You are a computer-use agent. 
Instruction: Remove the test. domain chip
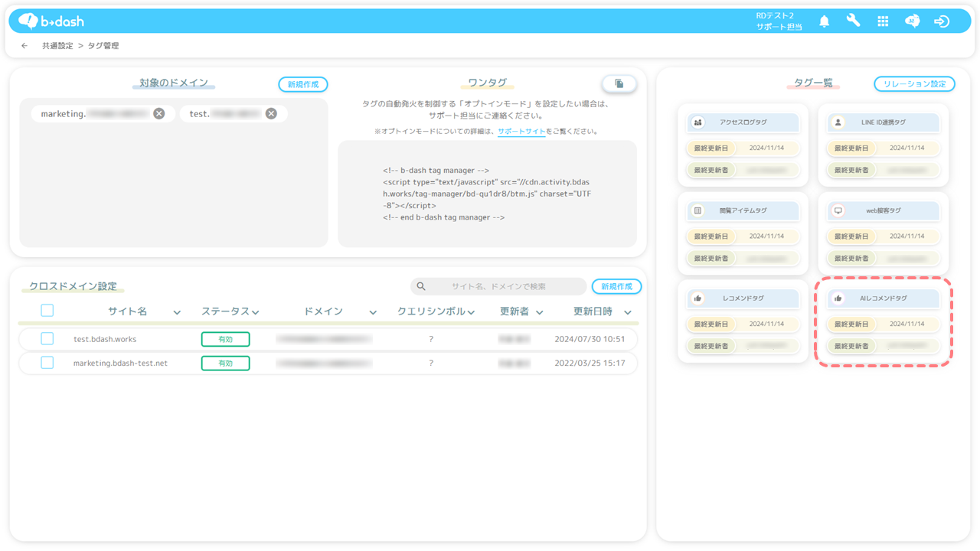271,113
